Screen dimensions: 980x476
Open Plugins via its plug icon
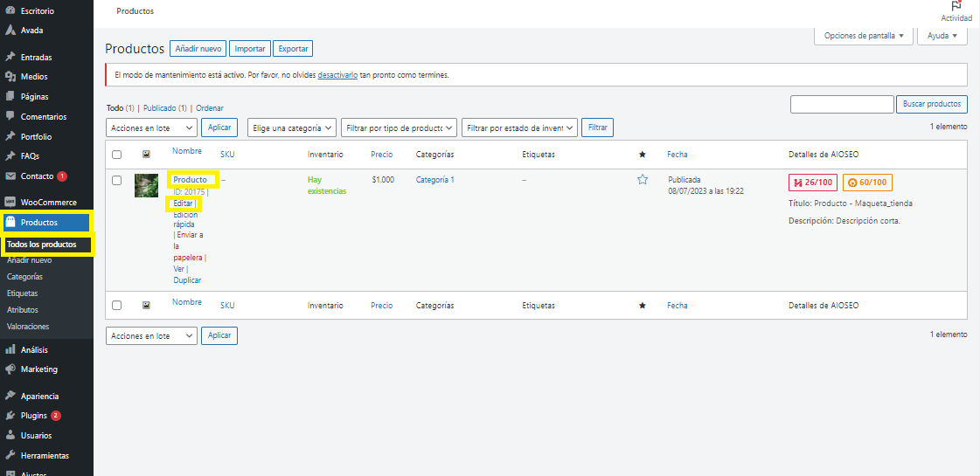coord(10,416)
